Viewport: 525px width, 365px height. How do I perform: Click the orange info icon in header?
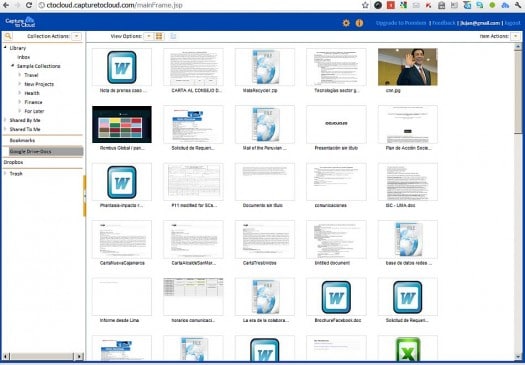[359, 23]
